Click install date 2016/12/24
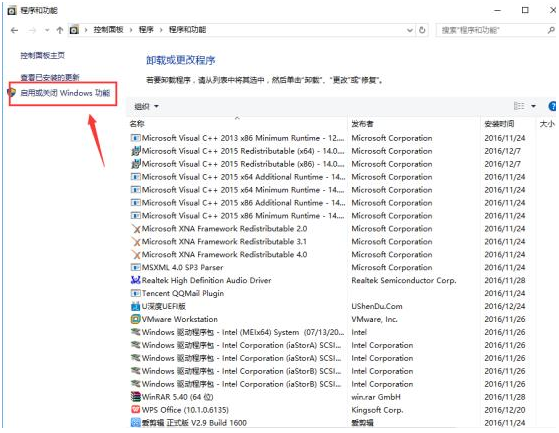This screenshot has width=559, height=433. coord(505,306)
